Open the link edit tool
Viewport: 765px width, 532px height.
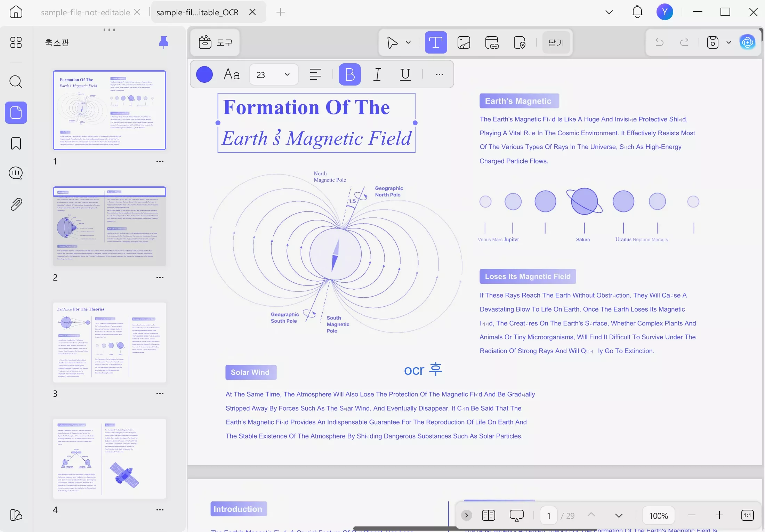point(492,43)
